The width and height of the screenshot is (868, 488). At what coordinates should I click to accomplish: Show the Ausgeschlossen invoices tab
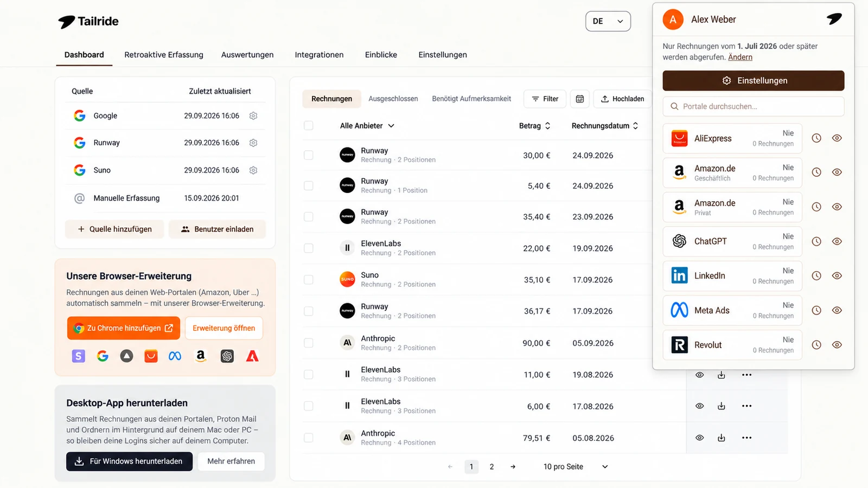pyautogui.click(x=393, y=99)
